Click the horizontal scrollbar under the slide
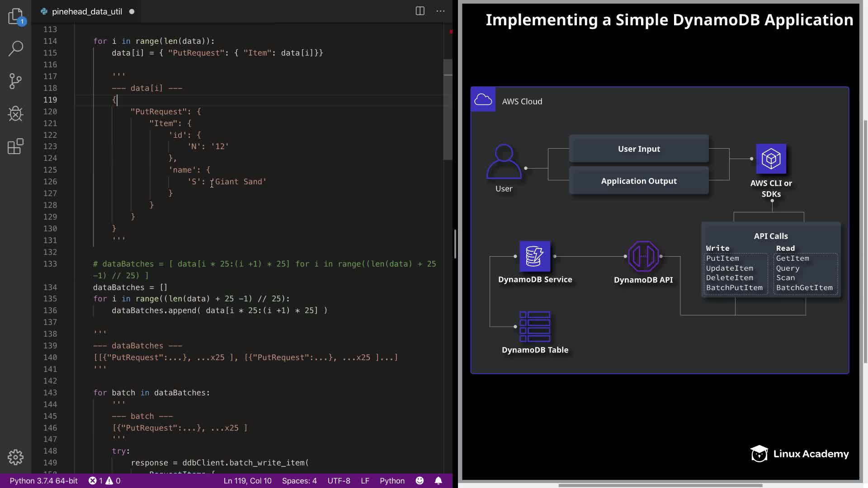The width and height of the screenshot is (868, 488). pos(660,485)
